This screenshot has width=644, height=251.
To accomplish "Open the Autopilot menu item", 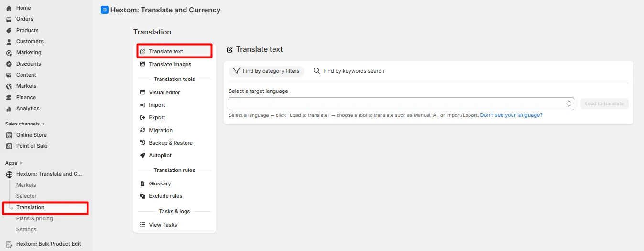I will 175,155.
